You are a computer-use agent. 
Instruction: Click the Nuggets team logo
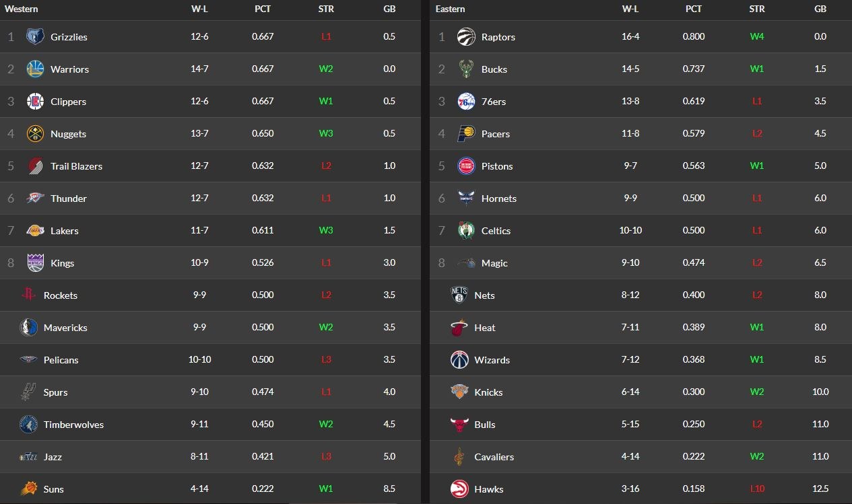35,134
